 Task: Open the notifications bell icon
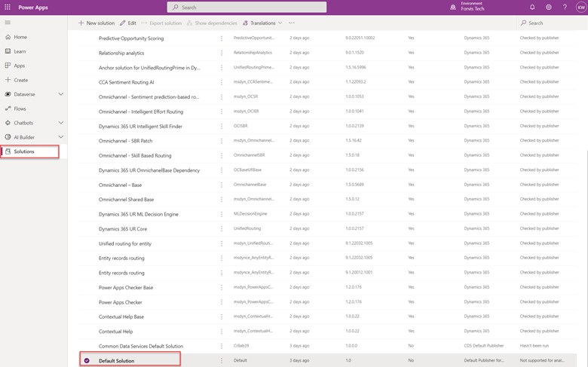532,7
